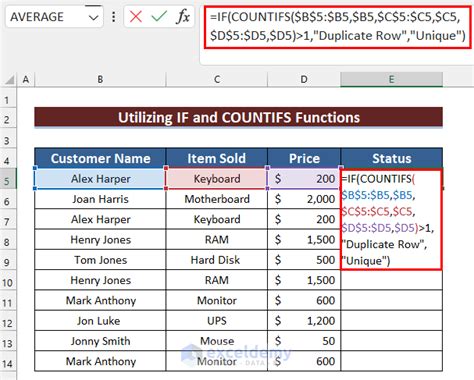This screenshot has height=380, width=474.
Task: Select the empty Status cell in row 12
Action: pyautogui.click(x=392, y=321)
